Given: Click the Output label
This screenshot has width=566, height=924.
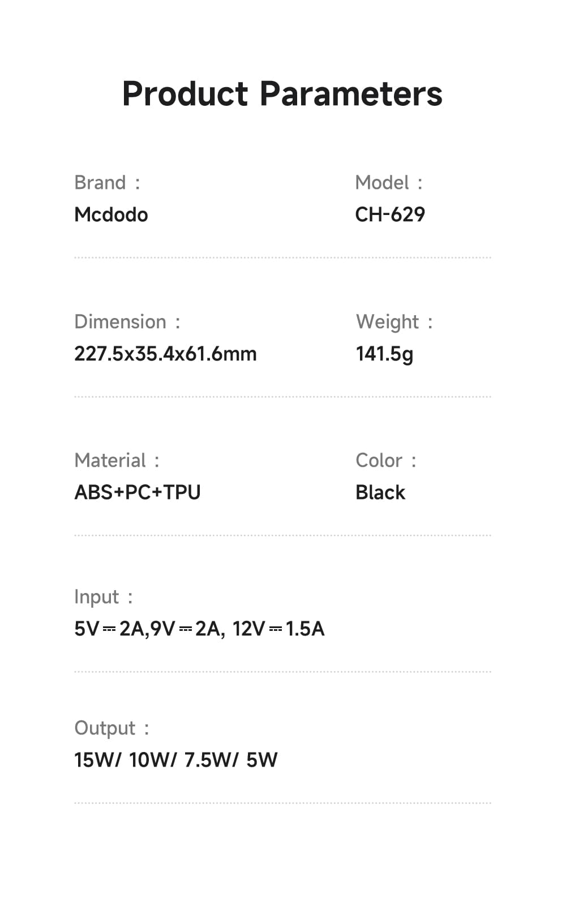Looking at the screenshot, I should point(105,728).
